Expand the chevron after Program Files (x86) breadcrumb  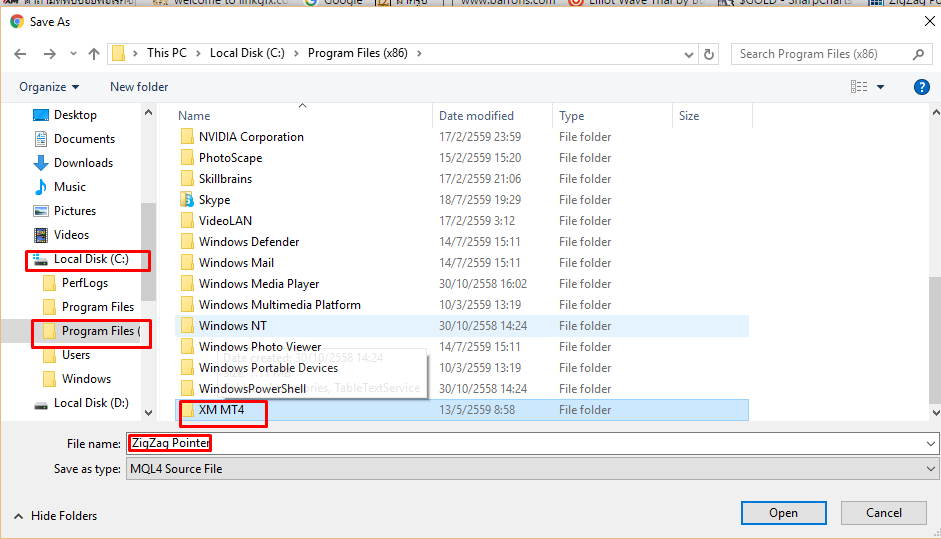[x=419, y=53]
